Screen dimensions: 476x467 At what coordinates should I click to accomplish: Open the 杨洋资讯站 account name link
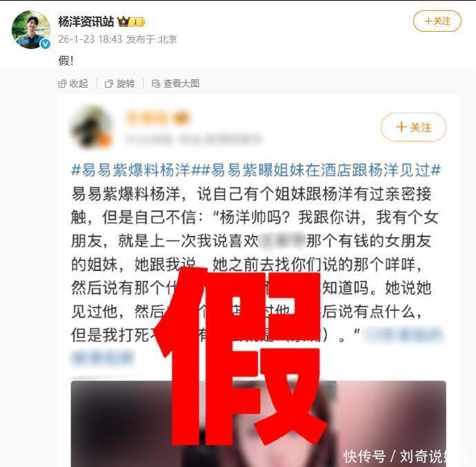click(86, 22)
